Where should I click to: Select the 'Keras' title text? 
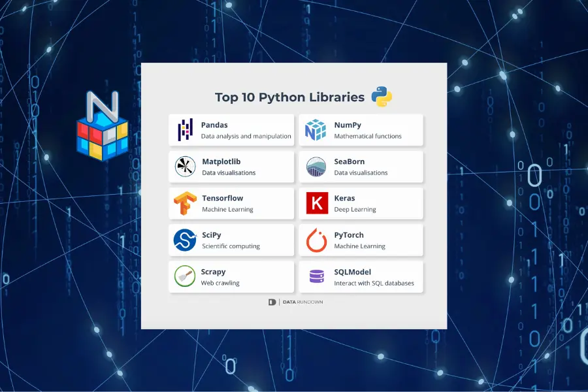tap(344, 198)
